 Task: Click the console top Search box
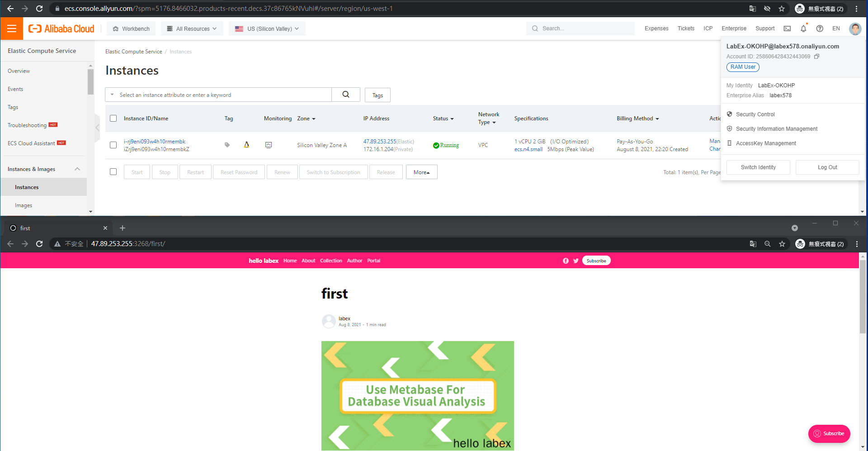click(x=580, y=28)
